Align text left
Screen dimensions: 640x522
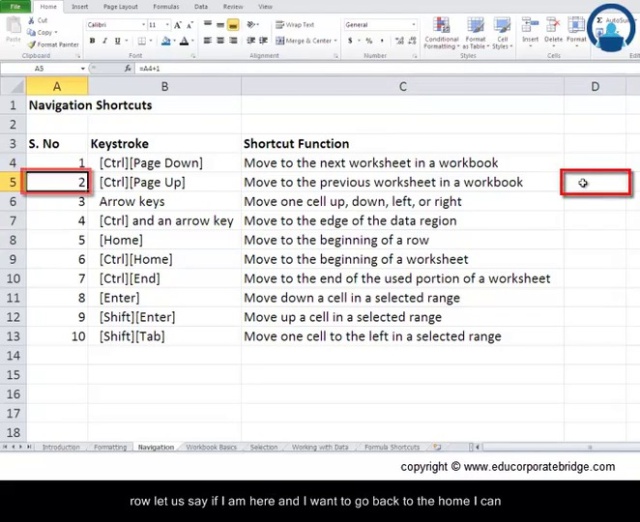coord(208,40)
